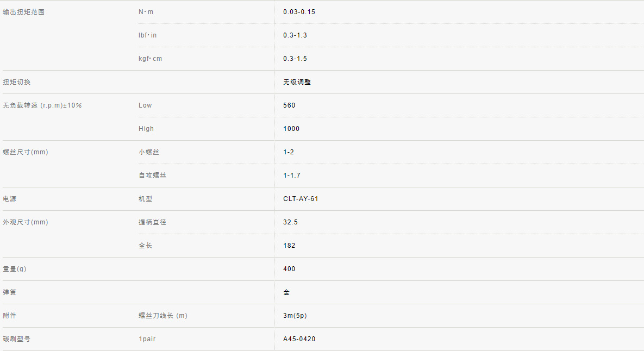Viewport: 644px width, 351px height.
Task: Click the Low speed label
Action: coord(145,105)
